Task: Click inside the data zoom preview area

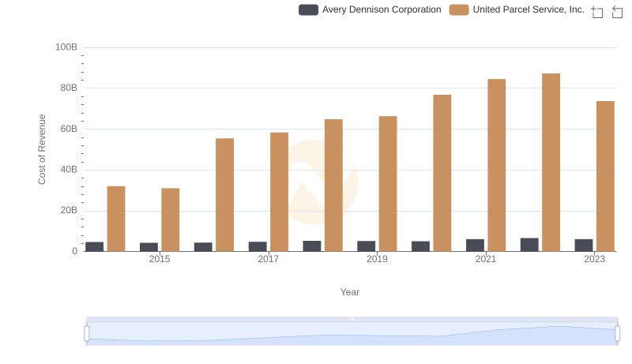Action: coord(352,334)
